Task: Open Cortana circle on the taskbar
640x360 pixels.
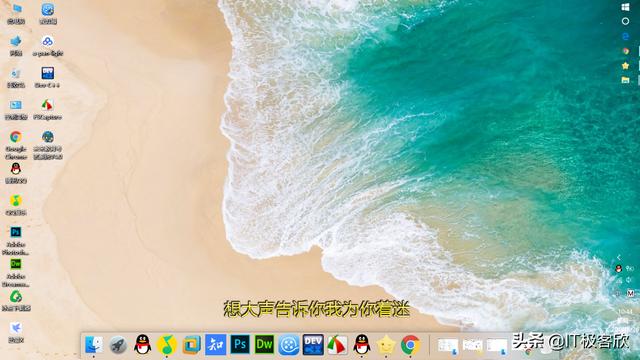Action: click(x=625, y=21)
